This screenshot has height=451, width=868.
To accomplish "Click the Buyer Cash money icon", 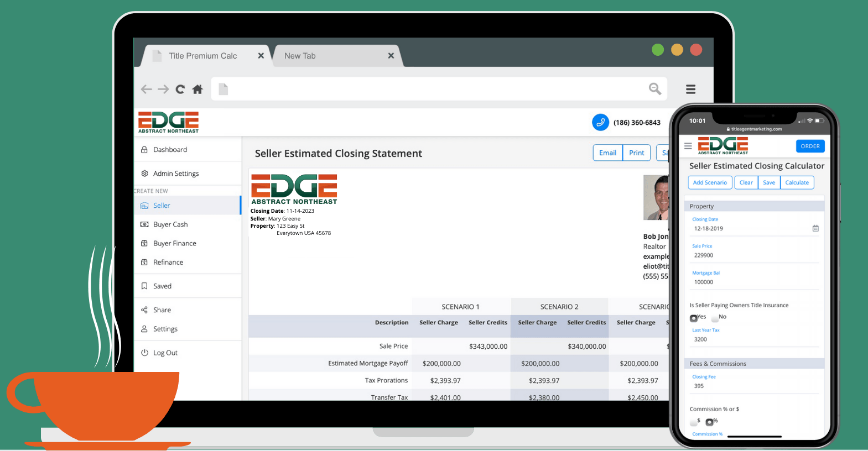I will (x=144, y=224).
